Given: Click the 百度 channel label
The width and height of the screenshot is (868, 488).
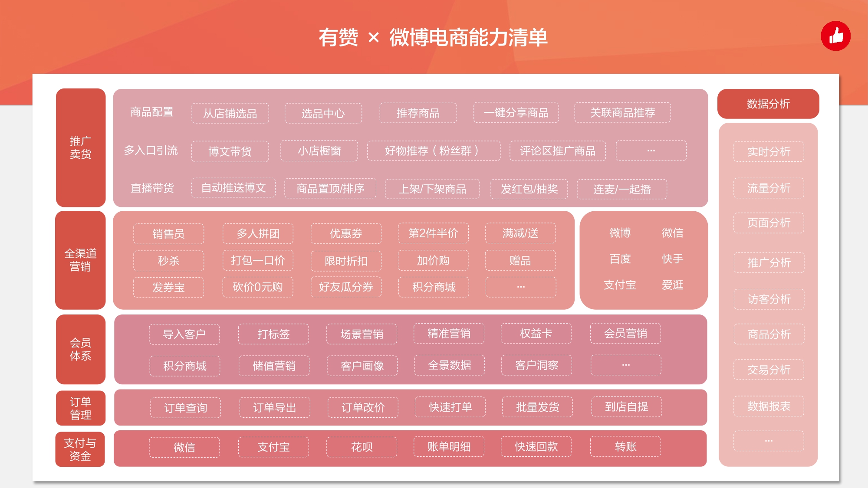Looking at the screenshot, I should (x=620, y=259).
